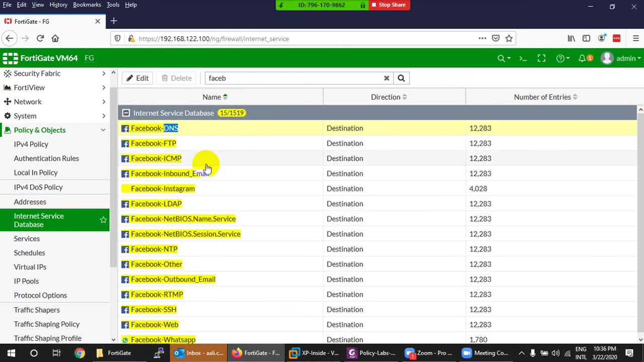Select the Facebook-LDAP entry
Screen dimensions: 644x362
(156, 204)
